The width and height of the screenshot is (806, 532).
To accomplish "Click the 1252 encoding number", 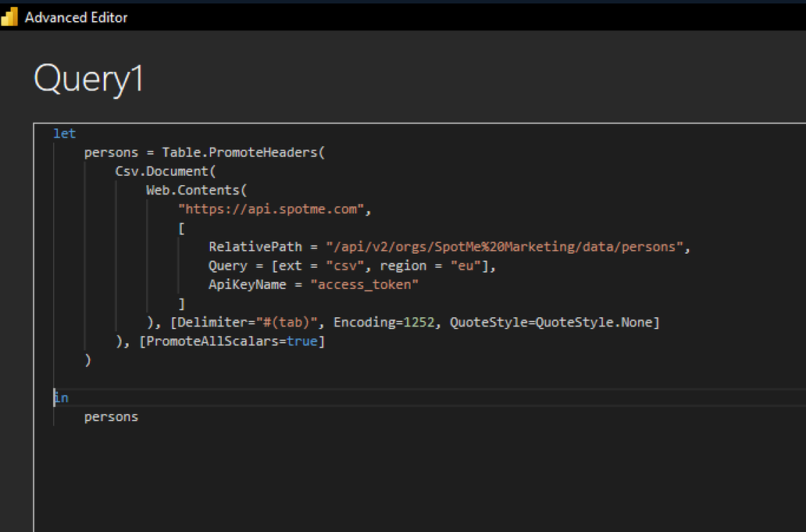I will (x=419, y=323).
